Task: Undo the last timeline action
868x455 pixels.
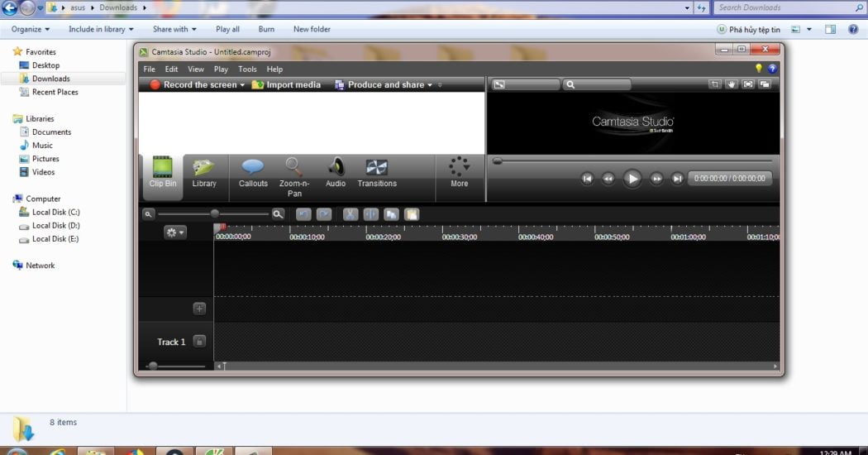Action: click(x=303, y=214)
